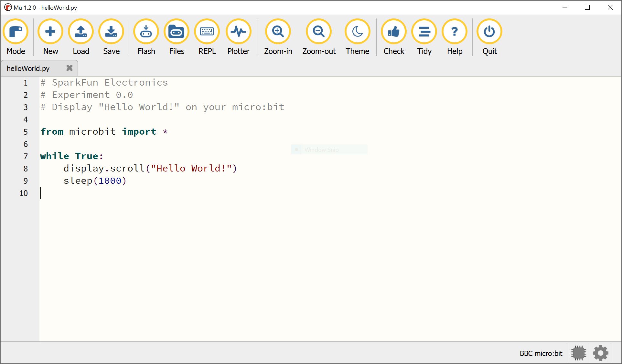622x364 pixels.
Task: Click the '# Display "Hello World!"' comment line
Action: [162, 107]
